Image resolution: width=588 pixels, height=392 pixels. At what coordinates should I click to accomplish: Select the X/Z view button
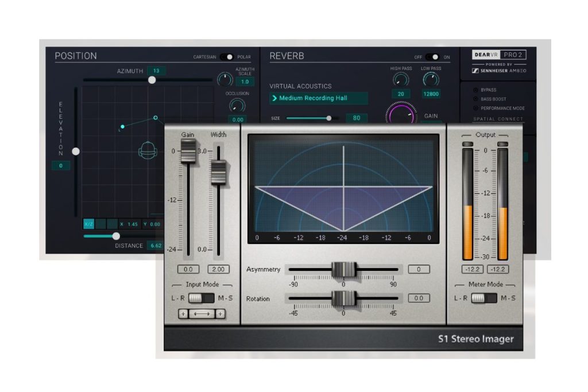coord(89,224)
